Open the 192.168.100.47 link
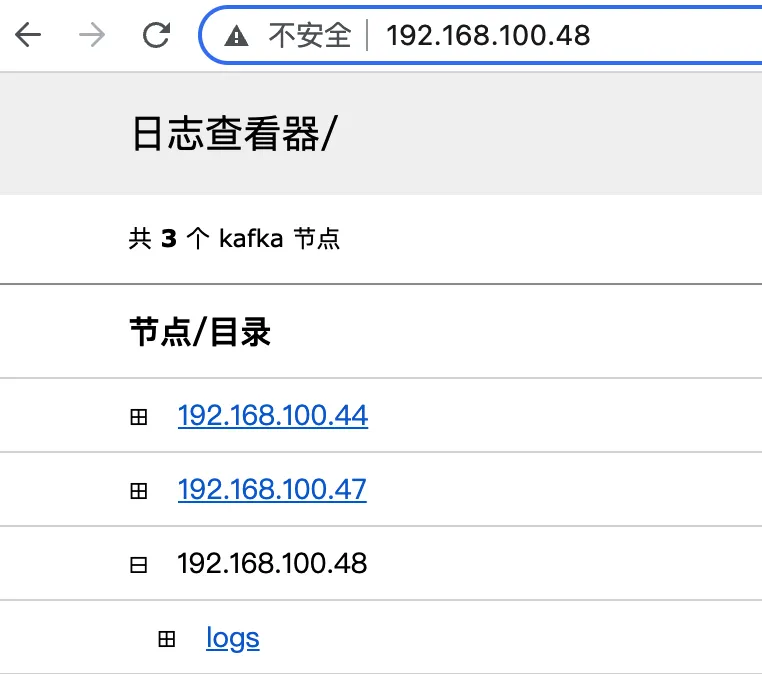Image resolution: width=762 pixels, height=674 pixels. click(x=272, y=489)
